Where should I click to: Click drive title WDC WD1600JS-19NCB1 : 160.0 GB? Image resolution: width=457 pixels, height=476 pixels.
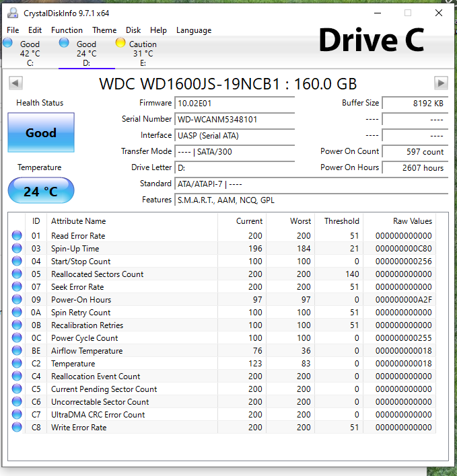point(228,84)
